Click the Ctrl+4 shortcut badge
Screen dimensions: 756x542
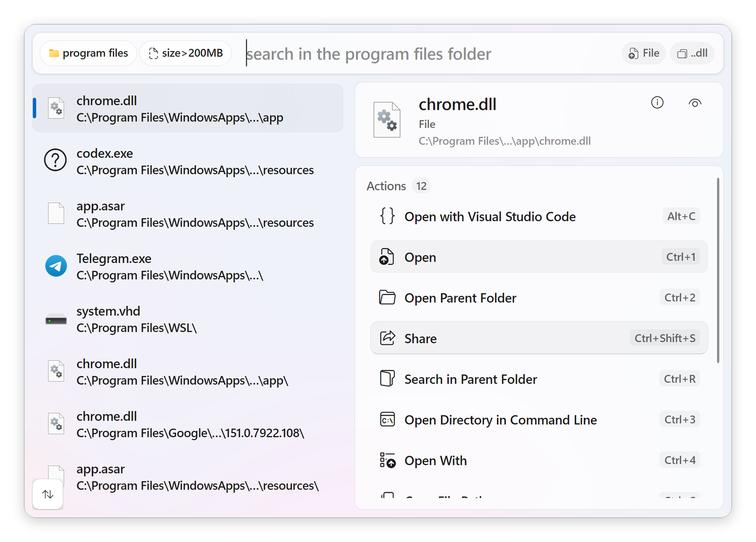pos(680,460)
